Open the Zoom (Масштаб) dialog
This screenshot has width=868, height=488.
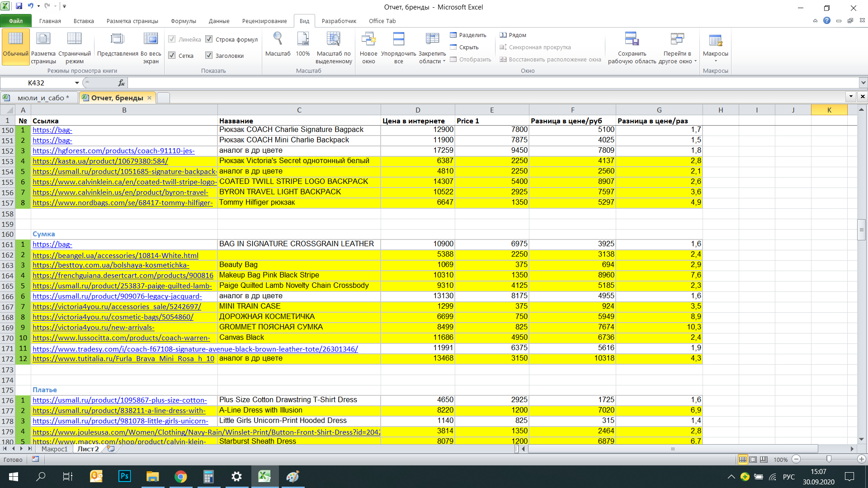pyautogui.click(x=278, y=44)
